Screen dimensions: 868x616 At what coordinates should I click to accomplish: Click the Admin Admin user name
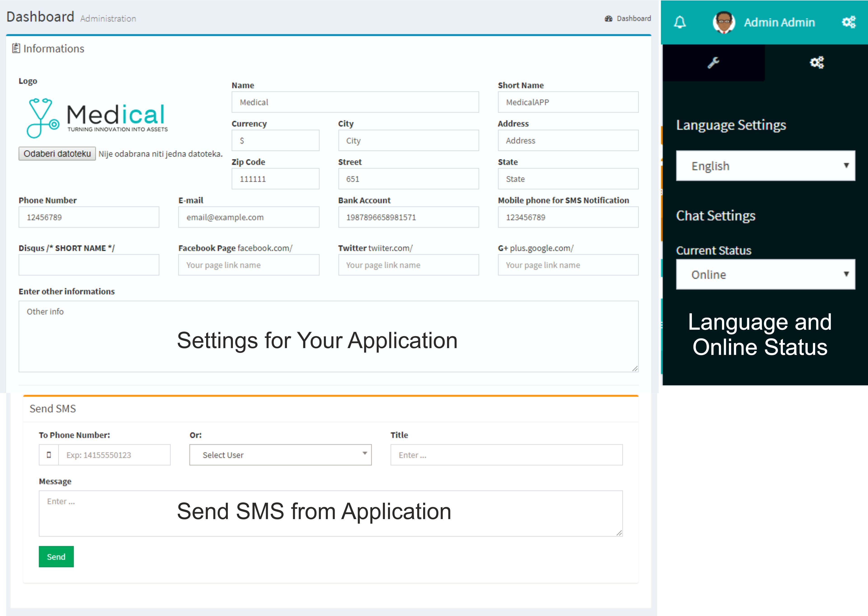pyautogui.click(x=779, y=22)
